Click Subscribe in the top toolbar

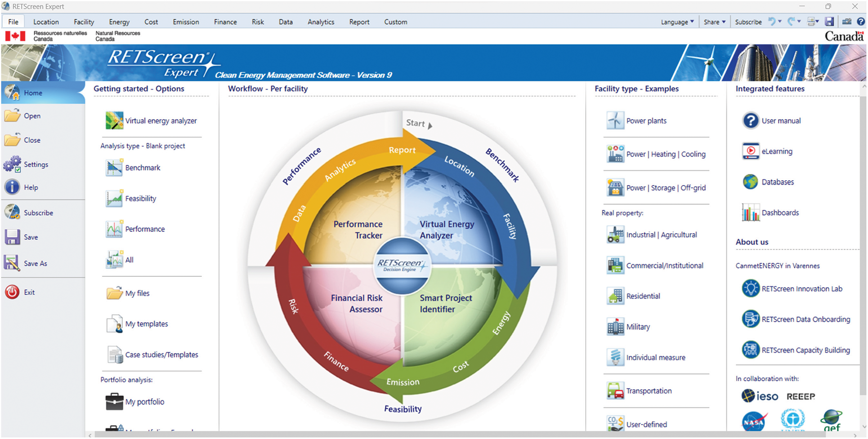(748, 22)
